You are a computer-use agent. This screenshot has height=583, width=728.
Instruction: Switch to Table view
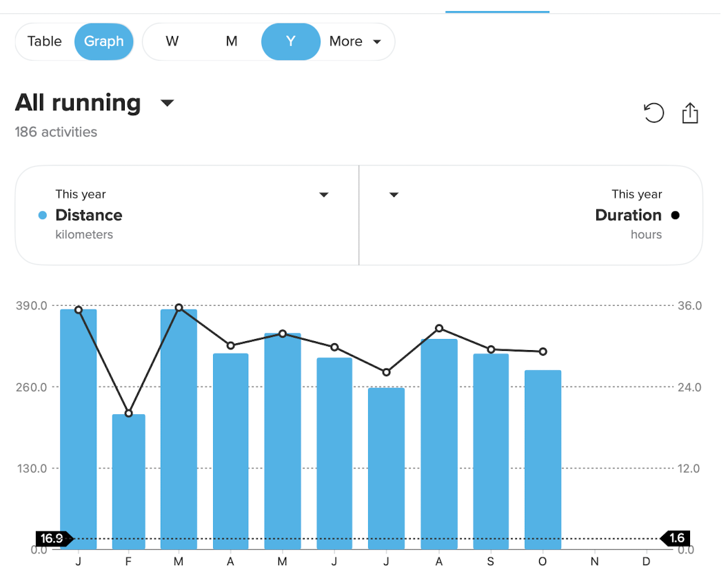click(x=45, y=41)
